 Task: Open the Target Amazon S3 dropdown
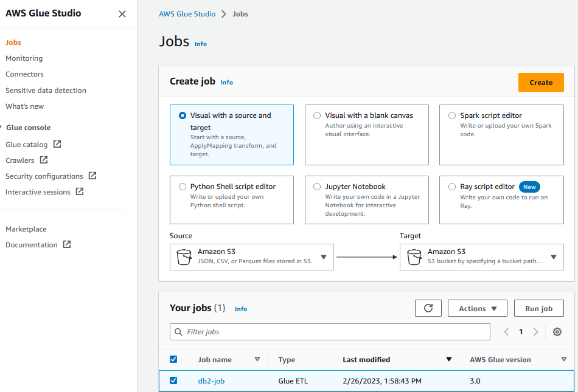[x=482, y=257]
